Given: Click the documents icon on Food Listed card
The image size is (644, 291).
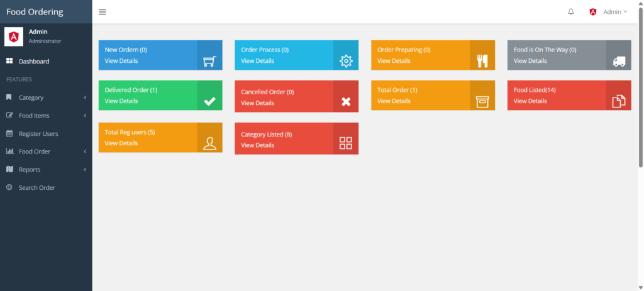Looking at the screenshot, I should (x=619, y=102).
